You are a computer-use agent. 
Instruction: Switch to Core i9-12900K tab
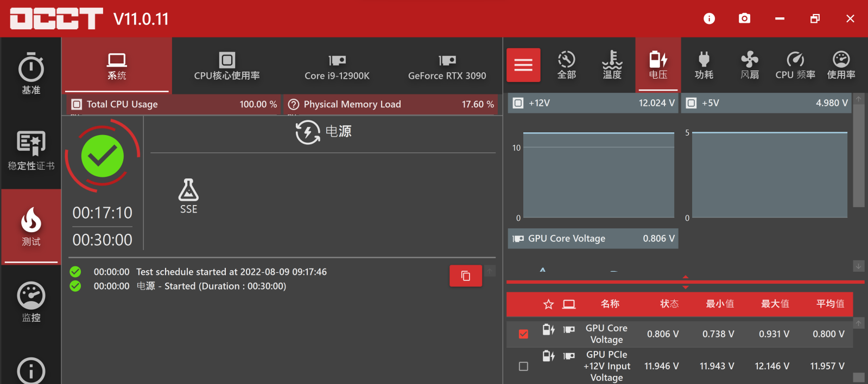[x=337, y=66]
